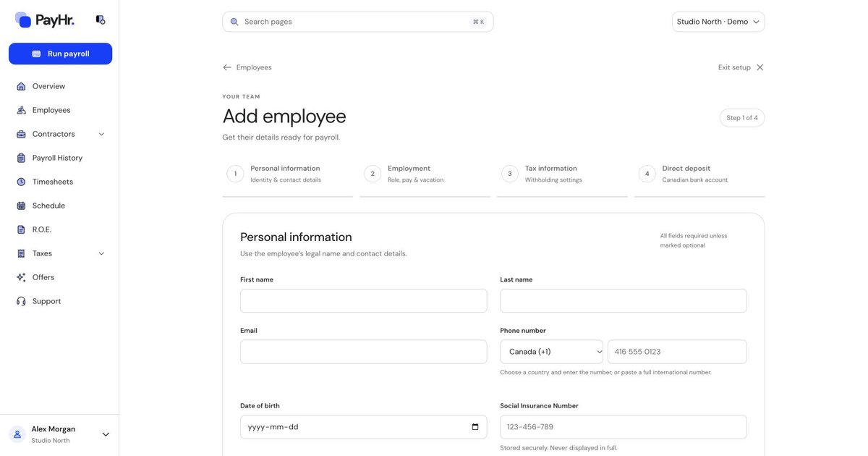Click the Taxes icon in sidebar
The height and width of the screenshot is (456, 868).
21,253
